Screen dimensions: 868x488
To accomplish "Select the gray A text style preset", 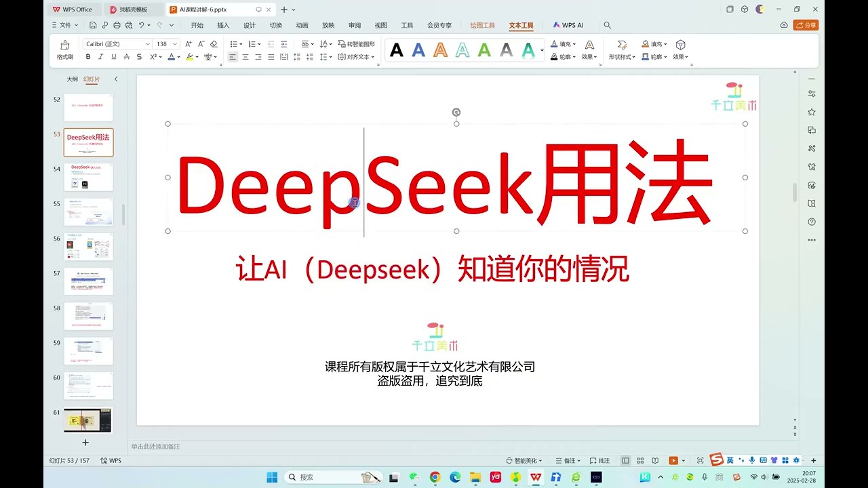I will pos(507,50).
